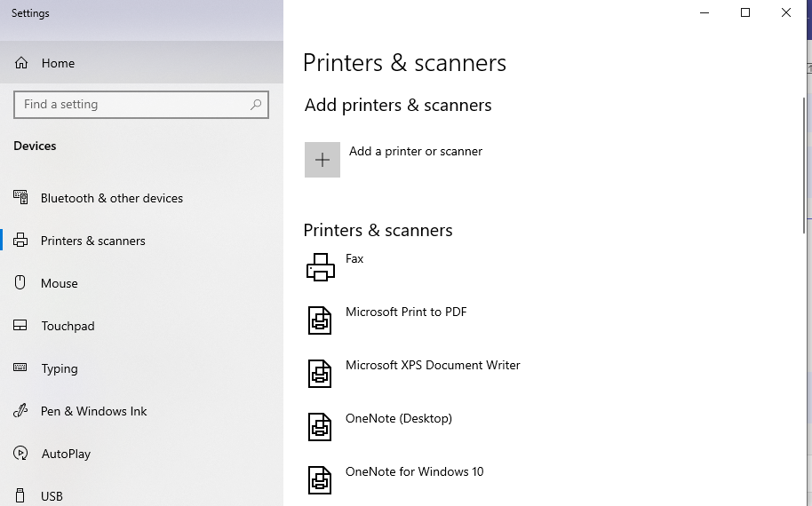Click the Touchpad icon in sidebar
The width and height of the screenshot is (812, 506).
[20, 326]
